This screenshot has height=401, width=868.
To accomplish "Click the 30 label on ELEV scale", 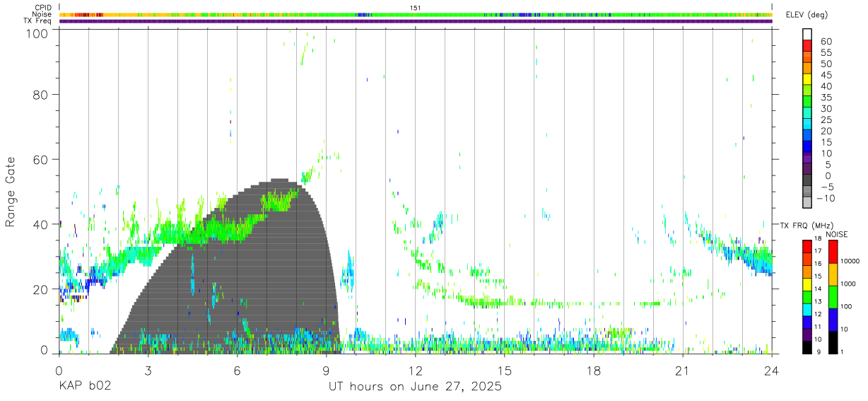I will [x=826, y=108].
